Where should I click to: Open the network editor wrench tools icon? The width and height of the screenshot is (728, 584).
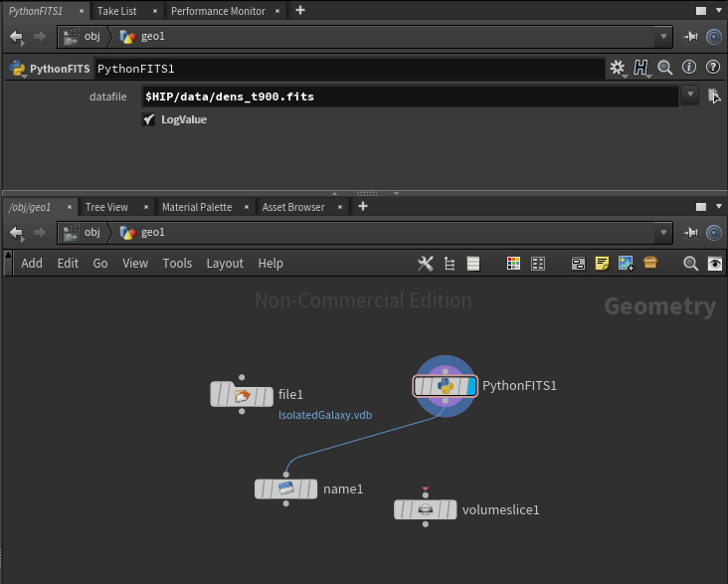point(426,264)
